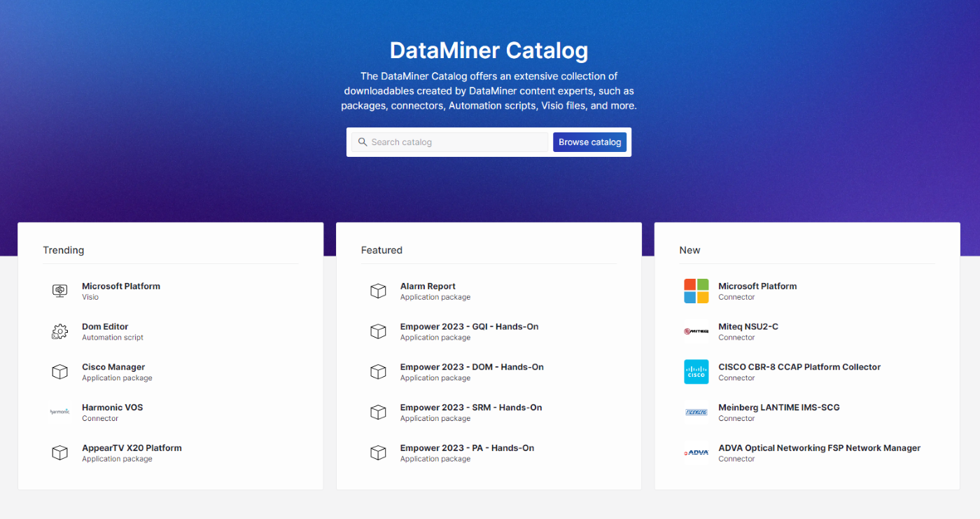Screen dimensions: 980x519
Task: Click the DataMiner Catalog page title
Action: click(489, 50)
